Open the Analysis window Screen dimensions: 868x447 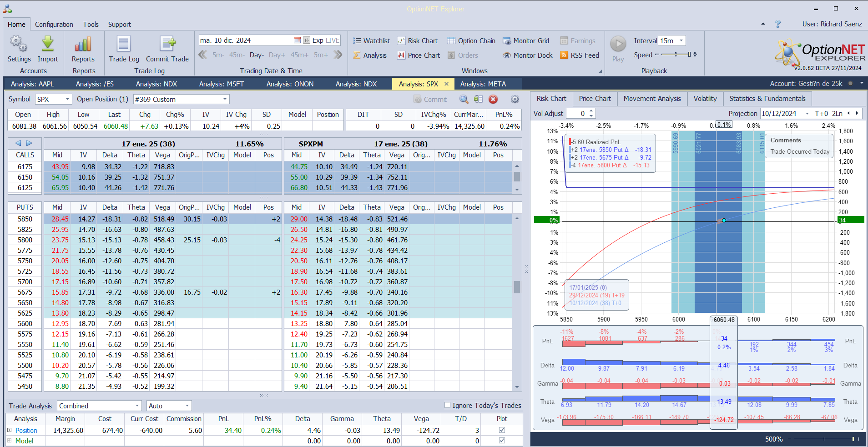point(370,55)
